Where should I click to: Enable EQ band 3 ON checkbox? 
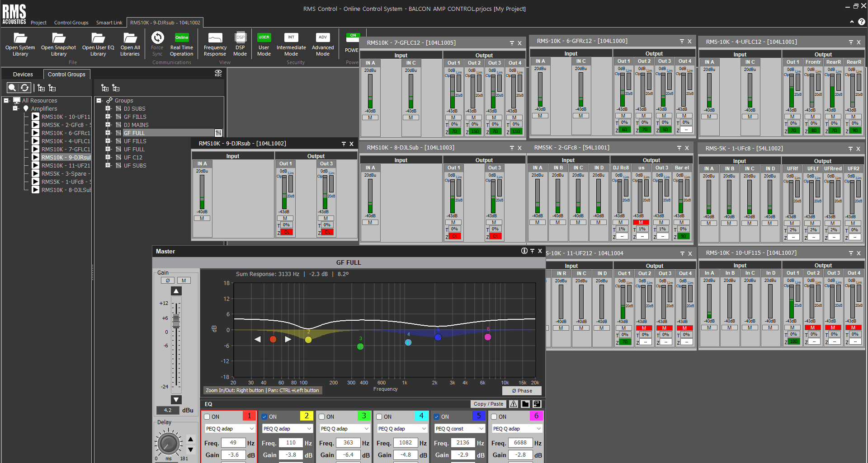click(x=322, y=416)
